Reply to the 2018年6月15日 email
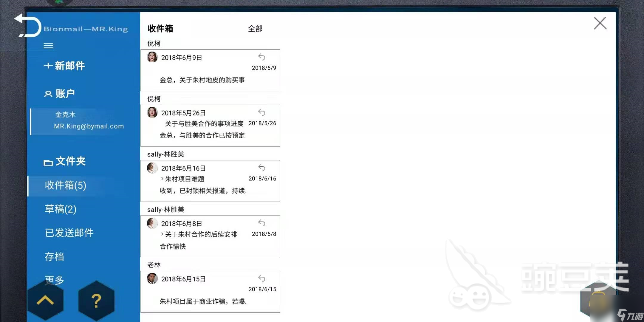This screenshot has height=322, width=644. pos(262,278)
